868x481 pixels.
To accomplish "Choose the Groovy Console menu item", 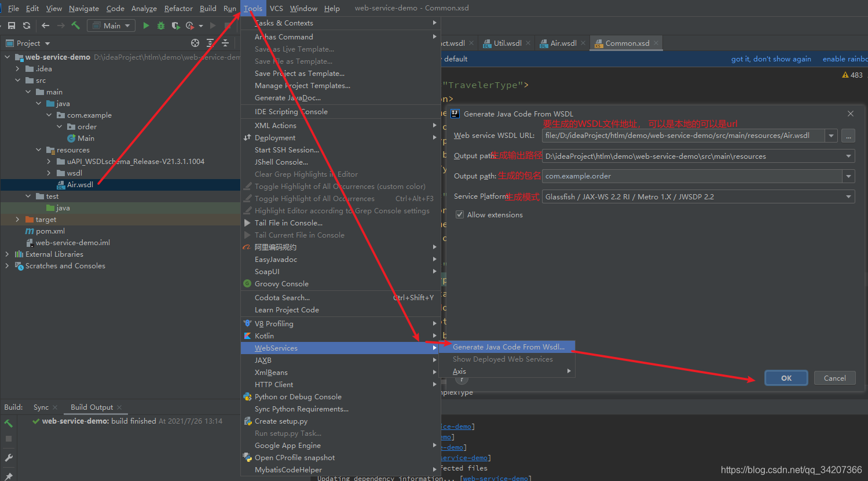I will click(x=340, y=283).
